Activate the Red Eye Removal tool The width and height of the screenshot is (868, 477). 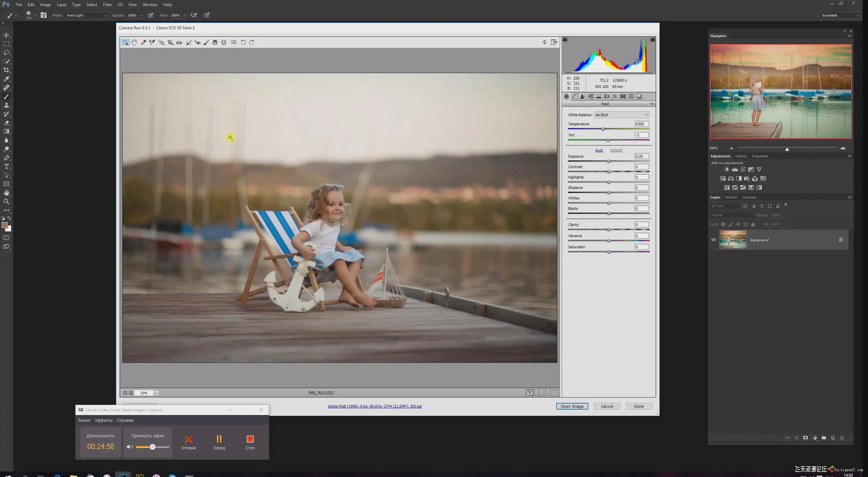tap(197, 42)
